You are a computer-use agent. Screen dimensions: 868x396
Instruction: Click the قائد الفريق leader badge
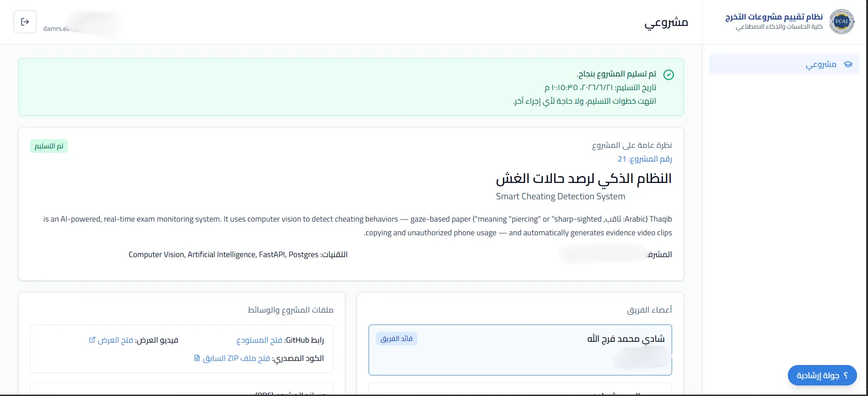pos(396,339)
